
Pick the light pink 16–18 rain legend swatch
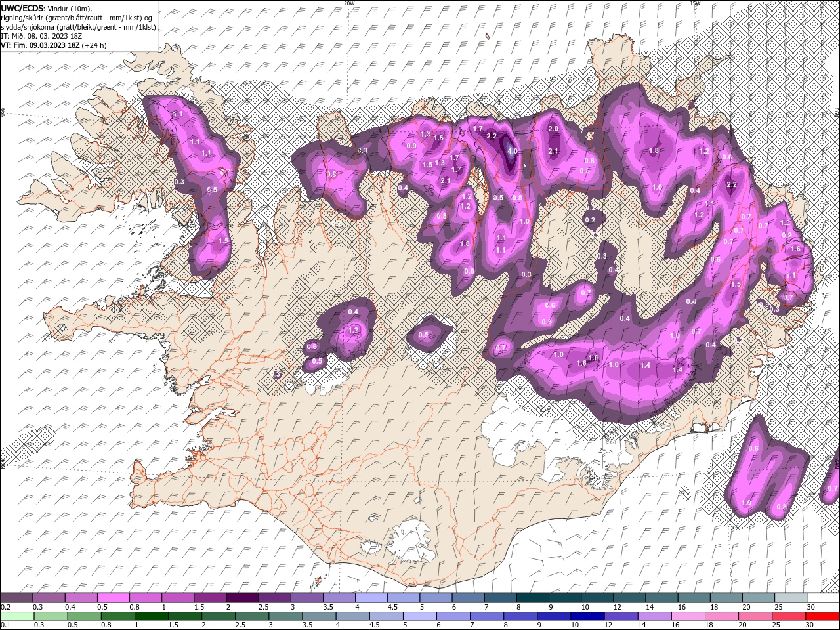tap(689, 616)
